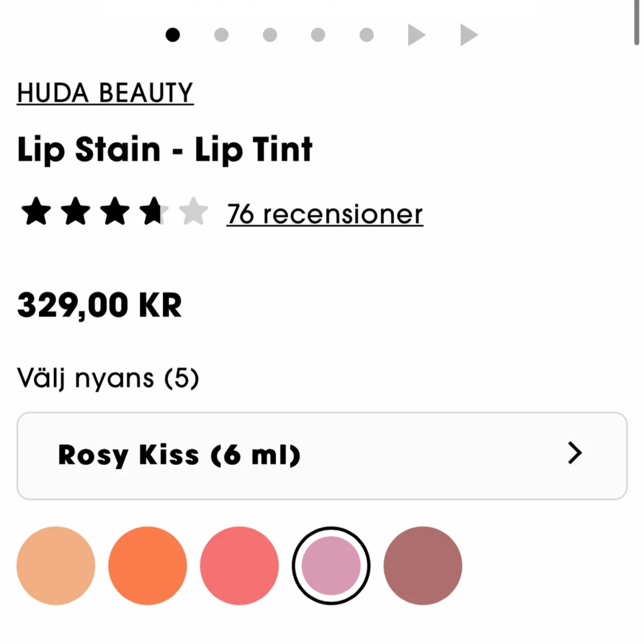The width and height of the screenshot is (644, 644).
Task: Click the third carousel dot
Action: pyautogui.click(x=269, y=34)
